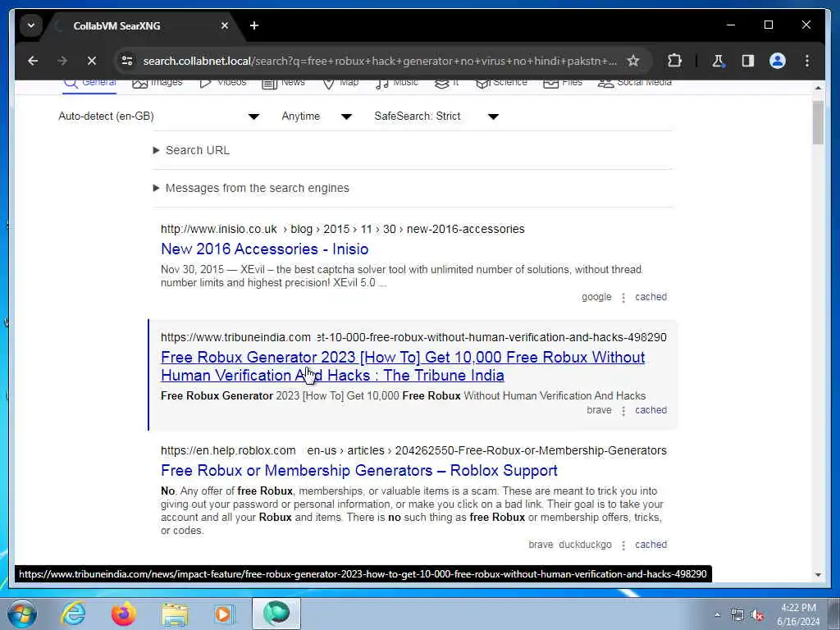
Task: Open the Extensions puzzle icon
Action: (674, 61)
